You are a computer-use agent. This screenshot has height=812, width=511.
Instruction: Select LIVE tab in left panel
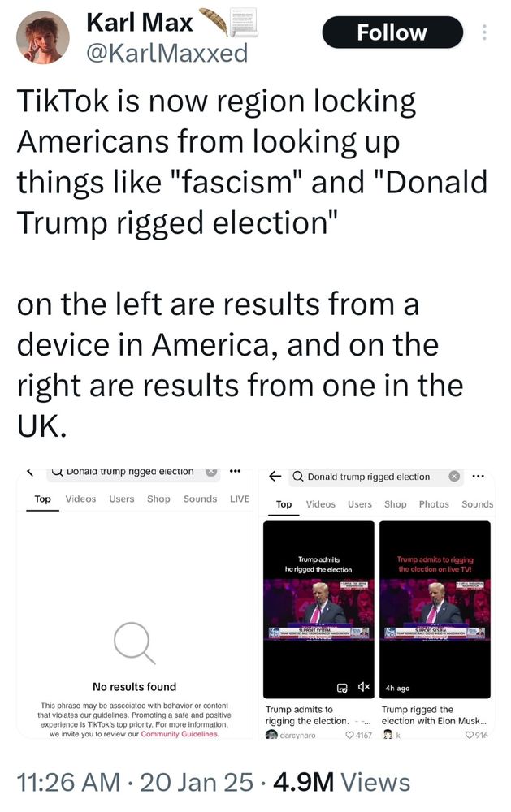click(240, 499)
